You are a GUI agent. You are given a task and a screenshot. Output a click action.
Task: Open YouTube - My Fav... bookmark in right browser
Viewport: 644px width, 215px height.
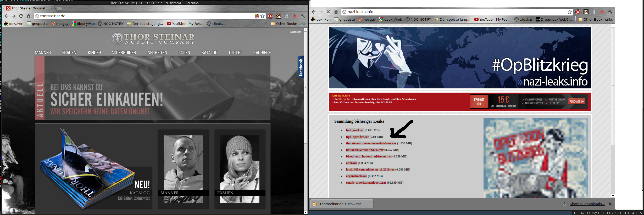[492, 19]
